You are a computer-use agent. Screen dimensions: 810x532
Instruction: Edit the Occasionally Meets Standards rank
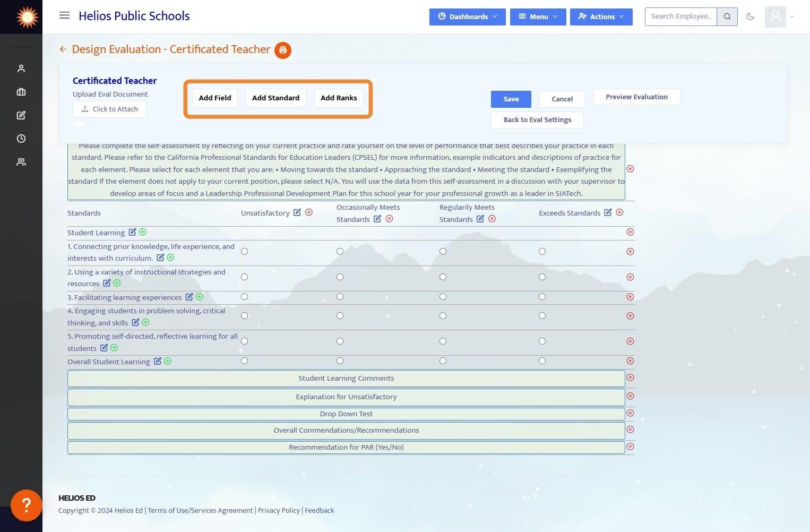[x=377, y=219]
